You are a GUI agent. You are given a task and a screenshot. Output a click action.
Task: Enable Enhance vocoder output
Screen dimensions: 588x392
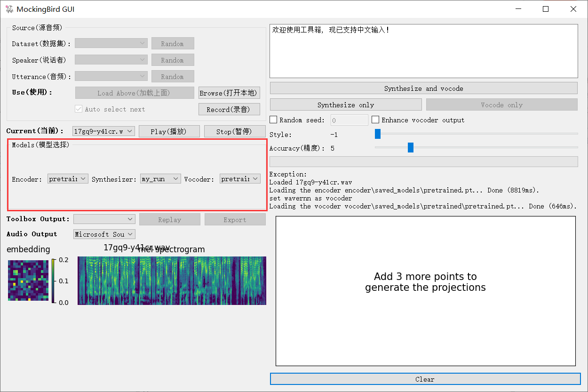[x=375, y=120]
